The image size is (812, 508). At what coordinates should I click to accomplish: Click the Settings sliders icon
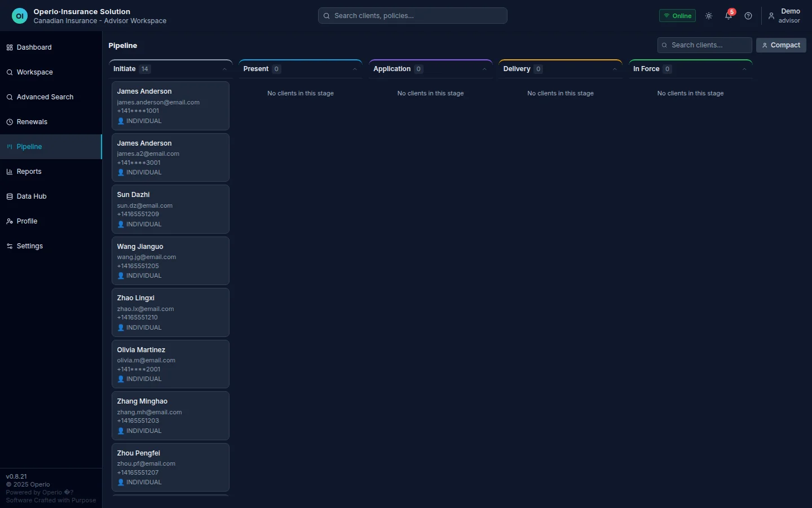[10, 246]
